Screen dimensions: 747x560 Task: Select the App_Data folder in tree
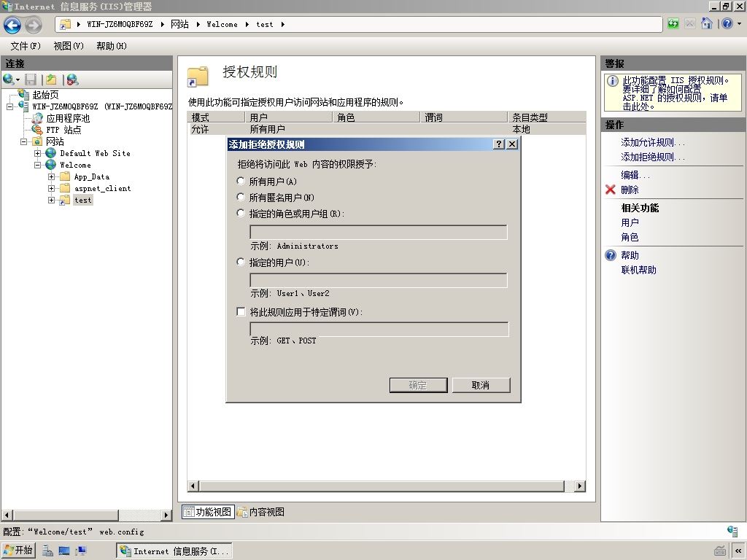point(91,176)
